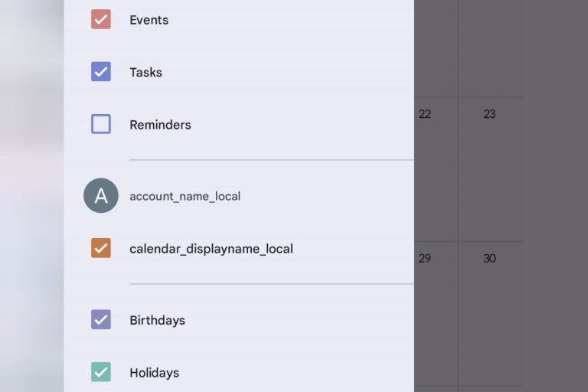Click the Birthdays calendar label

pos(157,320)
